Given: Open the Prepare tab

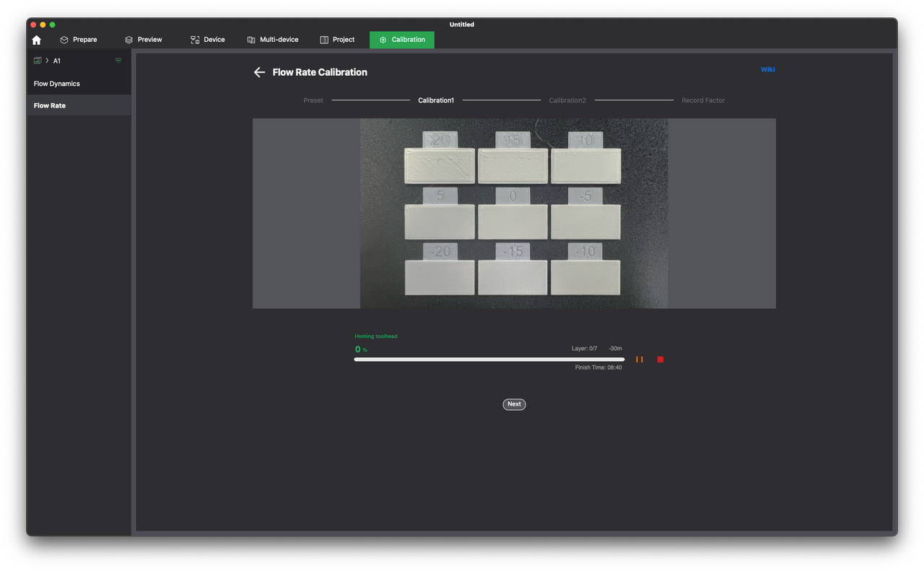Looking at the screenshot, I should coord(78,40).
